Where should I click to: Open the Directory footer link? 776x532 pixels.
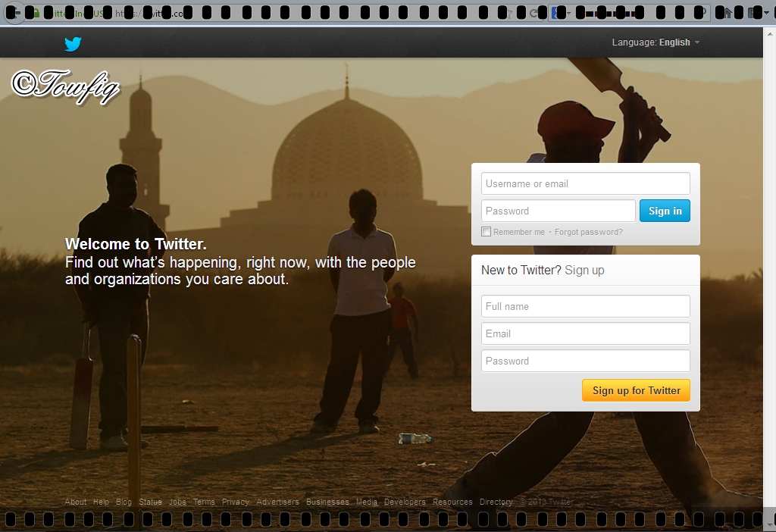point(496,502)
